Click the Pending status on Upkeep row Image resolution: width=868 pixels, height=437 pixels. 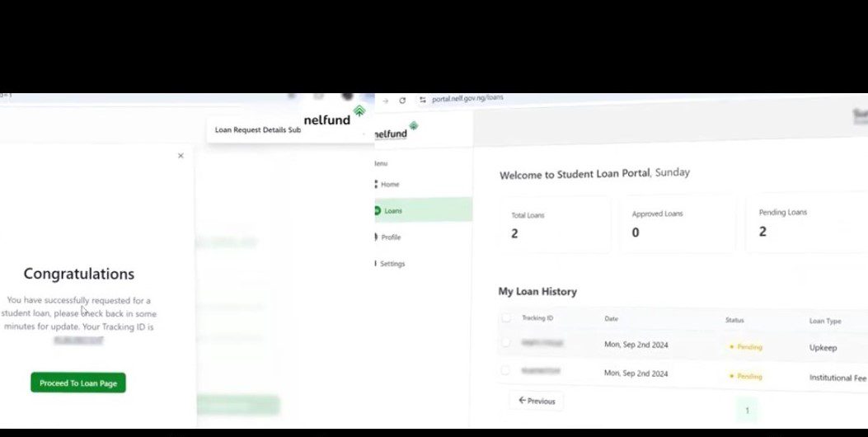click(746, 347)
